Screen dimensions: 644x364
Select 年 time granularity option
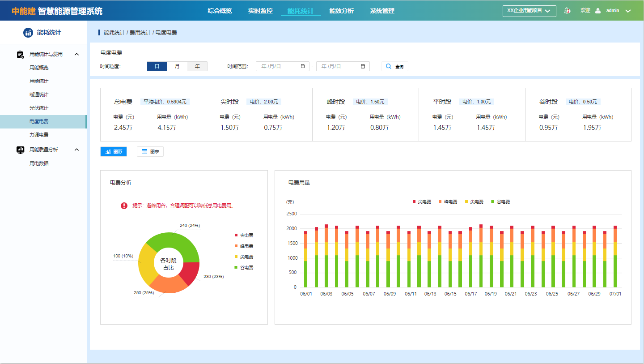tap(197, 66)
